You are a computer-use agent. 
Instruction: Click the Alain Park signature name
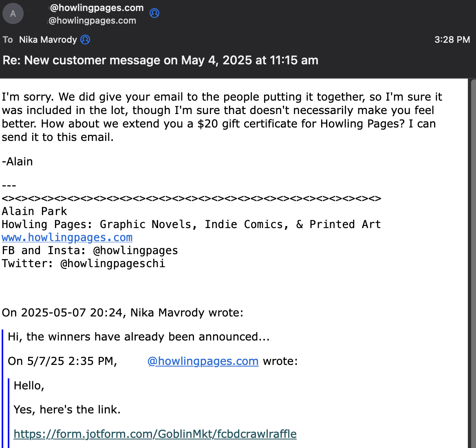[x=34, y=211]
